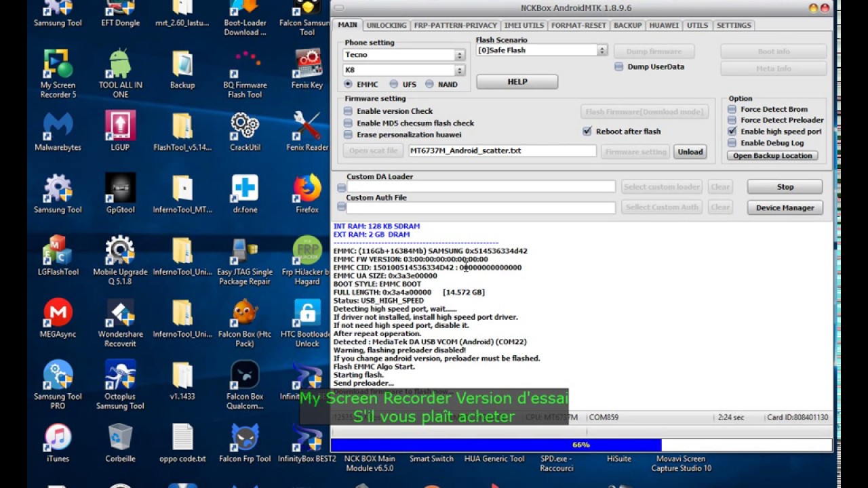Viewport: 868px width, 488px height.
Task: Toggle Erase personalization huawei checkbox
Action: [348, 135]
